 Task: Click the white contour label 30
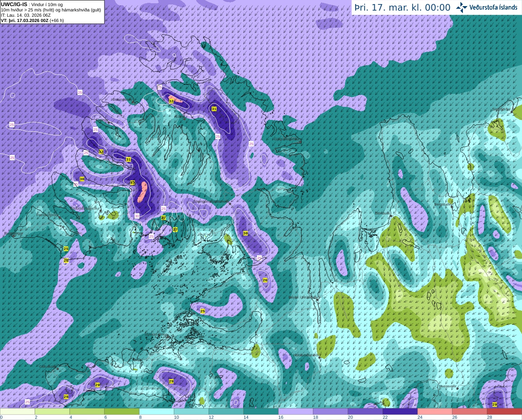click(x=137, y=216)
